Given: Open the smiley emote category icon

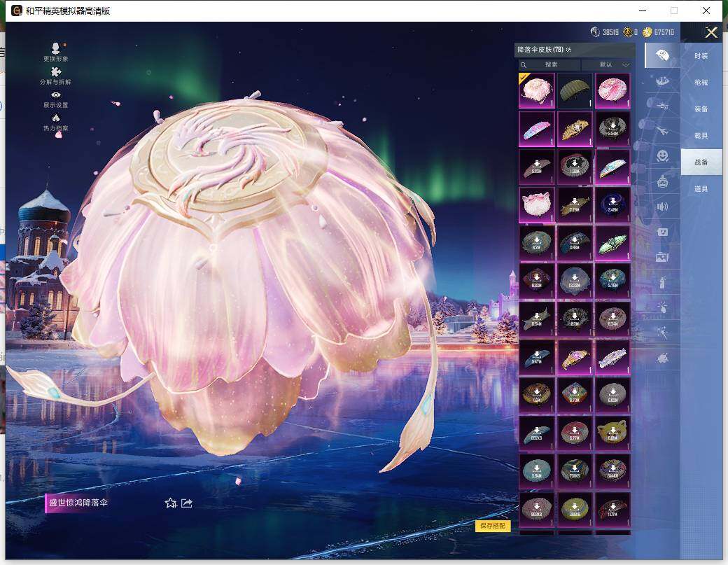Looking at the screenshot, I should pos(662,155).
